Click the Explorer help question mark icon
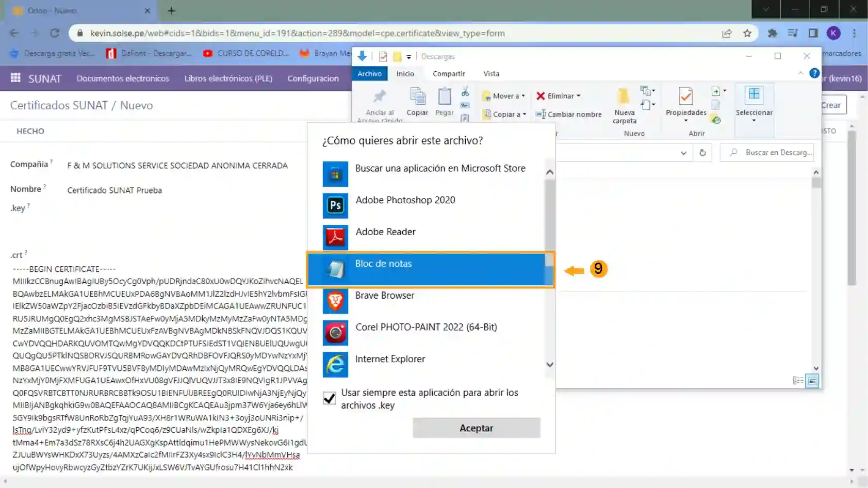The width and height of the screenshot is (868, 488). pos(814,73)
